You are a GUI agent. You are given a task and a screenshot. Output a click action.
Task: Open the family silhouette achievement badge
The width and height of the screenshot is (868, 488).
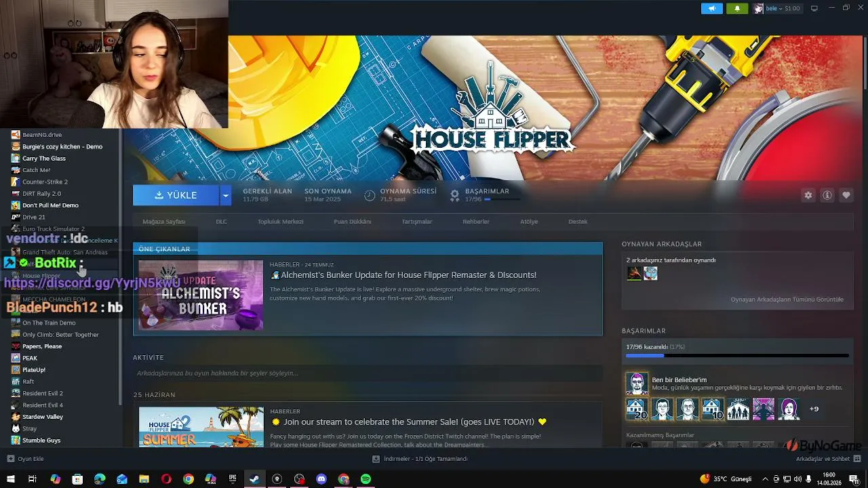pyautogui.click(x=738, y=409)
